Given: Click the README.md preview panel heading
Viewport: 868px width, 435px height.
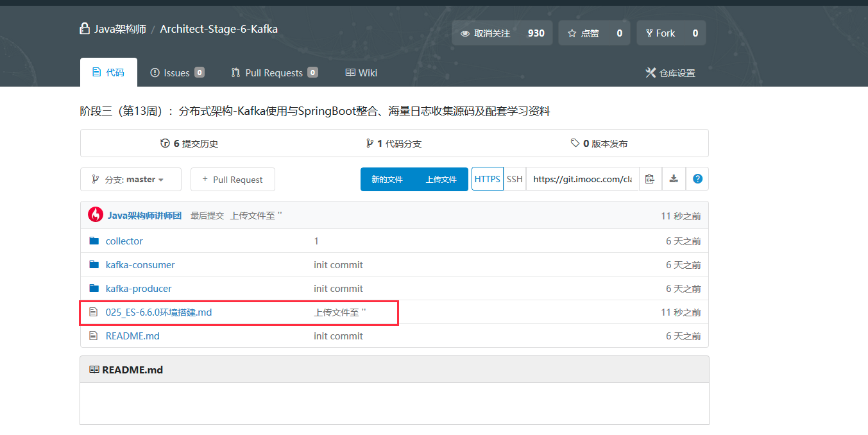Looking at the screenshot, I should (132, 370).
